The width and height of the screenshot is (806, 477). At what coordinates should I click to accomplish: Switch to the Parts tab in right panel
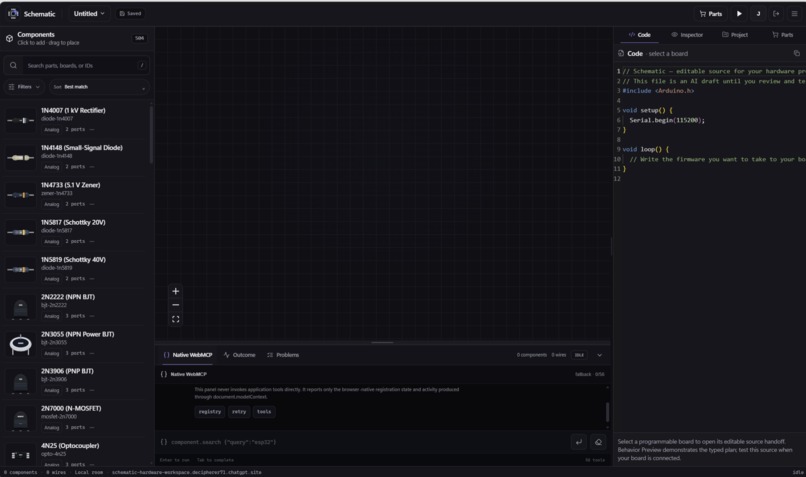(x=782, y=35)
